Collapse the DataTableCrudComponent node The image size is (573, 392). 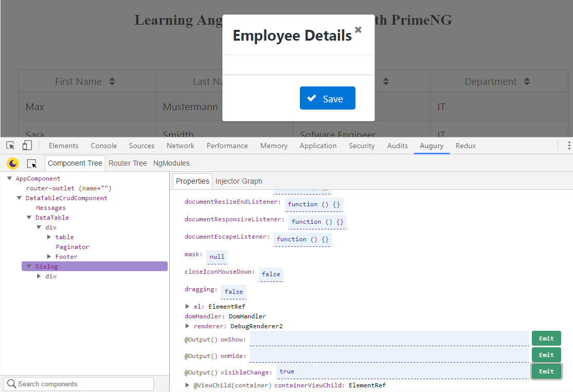click(20, 198)
